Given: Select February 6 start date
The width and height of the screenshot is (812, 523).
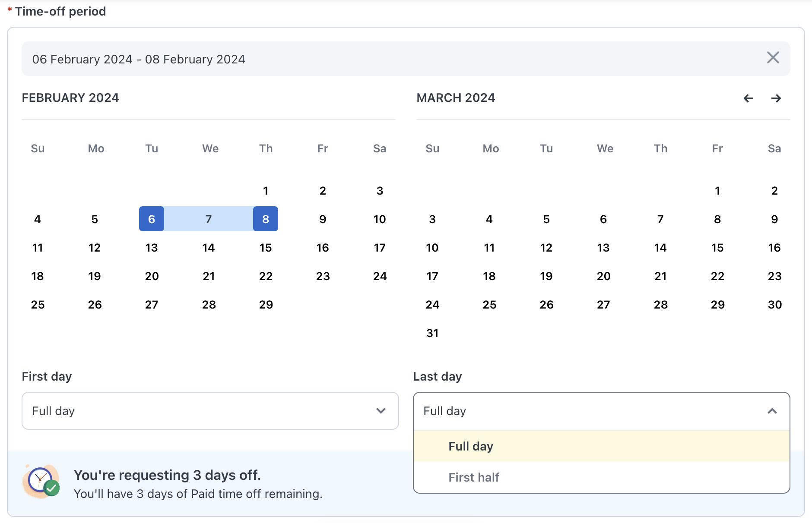Looking at the screenshot, I should point(152,219).
